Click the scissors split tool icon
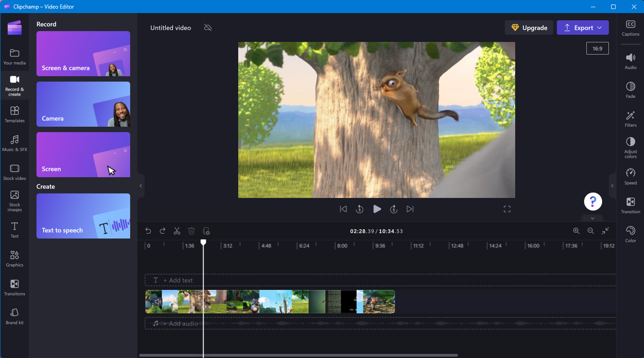The width and height of the screenshot is (644, 358). point(177,231)
